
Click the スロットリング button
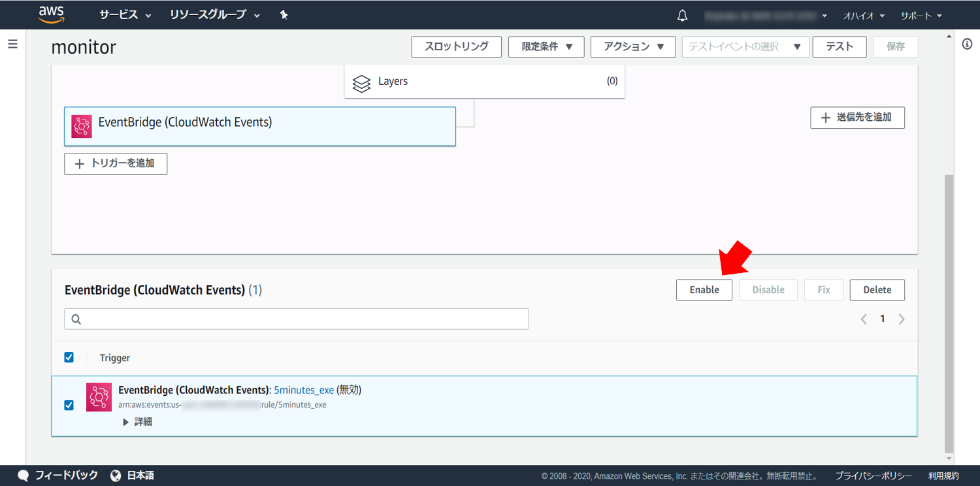pyautogui.click(x=457, y=47)
